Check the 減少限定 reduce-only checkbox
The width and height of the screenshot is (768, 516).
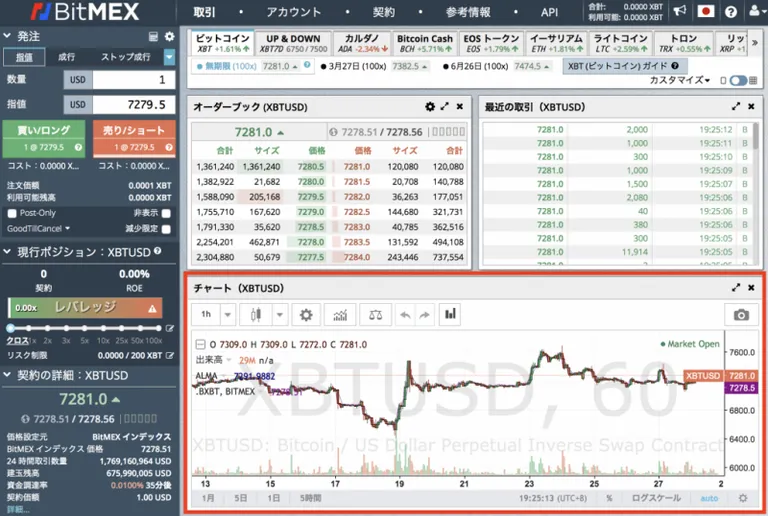click(x=166, y=229)
